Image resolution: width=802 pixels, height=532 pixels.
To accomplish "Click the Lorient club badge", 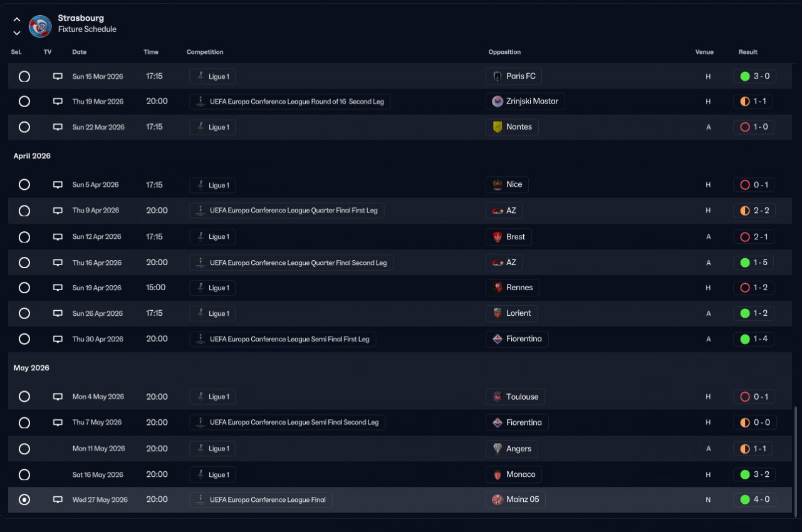I will 497,313.
